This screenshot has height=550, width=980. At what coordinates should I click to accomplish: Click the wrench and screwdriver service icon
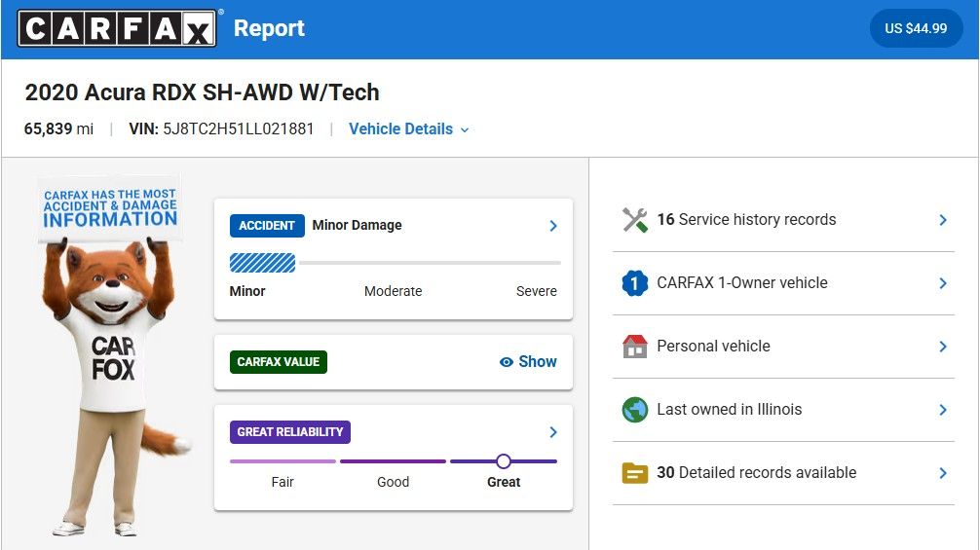click(635, 220)
